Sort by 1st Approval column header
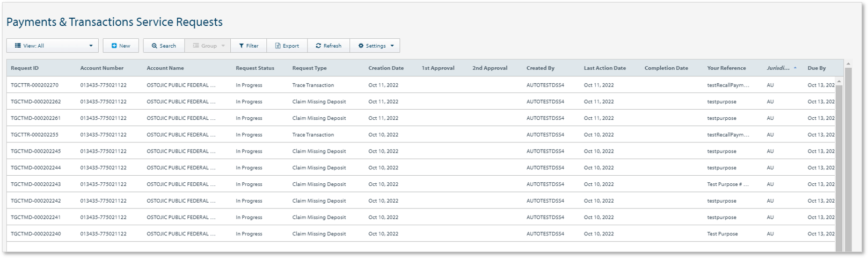 438,68
